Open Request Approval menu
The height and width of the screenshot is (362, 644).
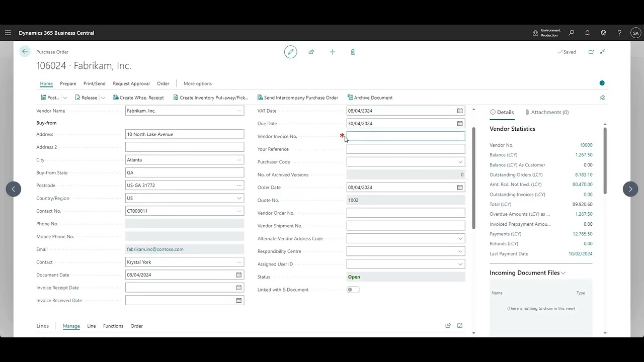[x=131, y=83]
